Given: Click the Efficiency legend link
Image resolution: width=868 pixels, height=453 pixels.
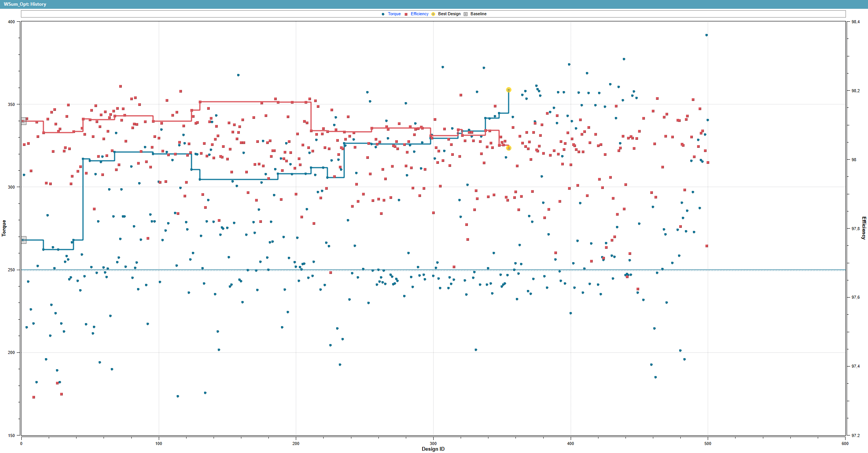Looking at the screenshot, I should [419, 14].
